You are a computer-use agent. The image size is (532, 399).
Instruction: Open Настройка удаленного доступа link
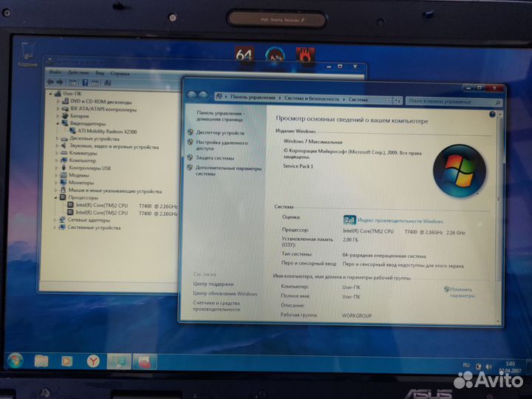click(222, 146)
